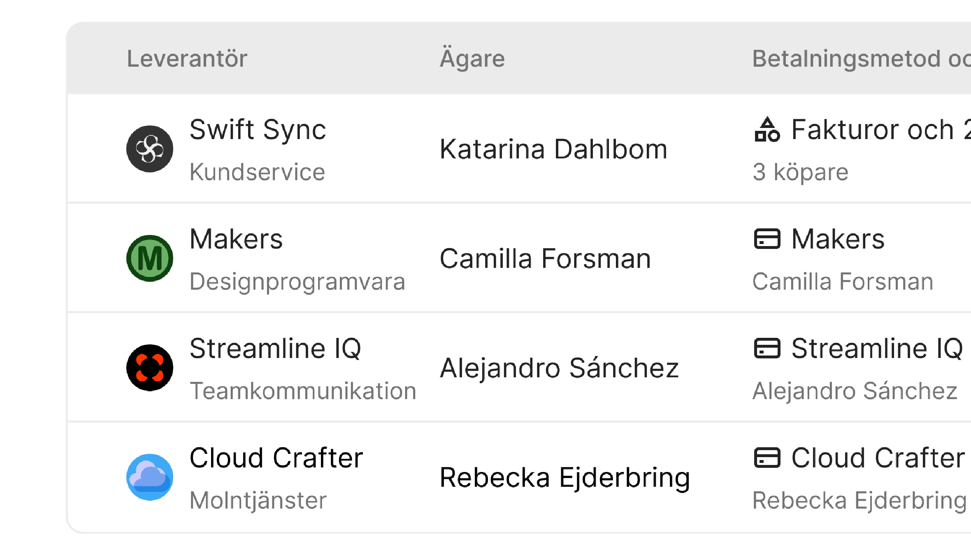Select owner Katarina Dahlbom
This screenshot has height=560, width=971.
[553, 149]
